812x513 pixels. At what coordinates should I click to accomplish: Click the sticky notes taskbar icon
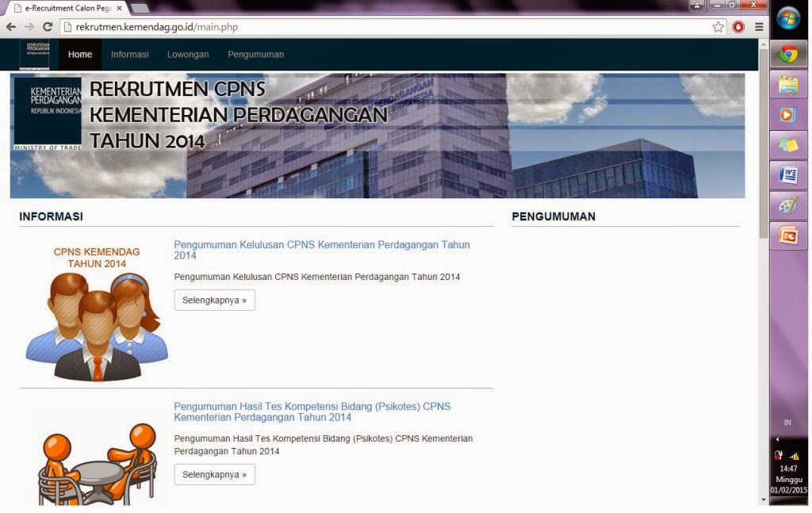(x=788, y=145)
